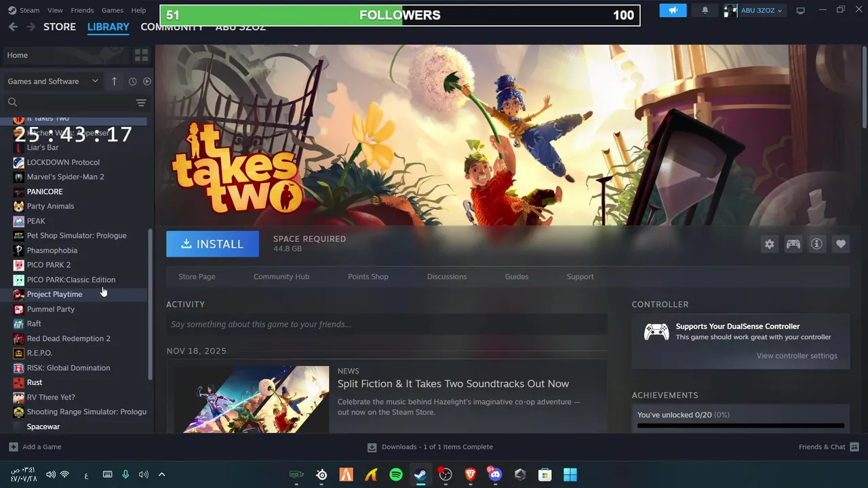Select Pummel Party in list
Image resolution: width=868 pixels, height=488 pixels.
point(73,309)
